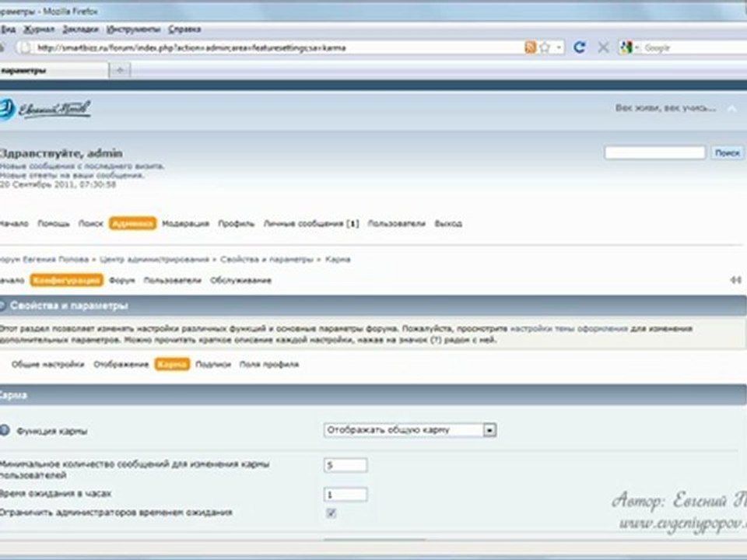Viewport: 747px width, 560px height.
Task: Reload the page with refresh icon
Action: click(x=579, y=47)
